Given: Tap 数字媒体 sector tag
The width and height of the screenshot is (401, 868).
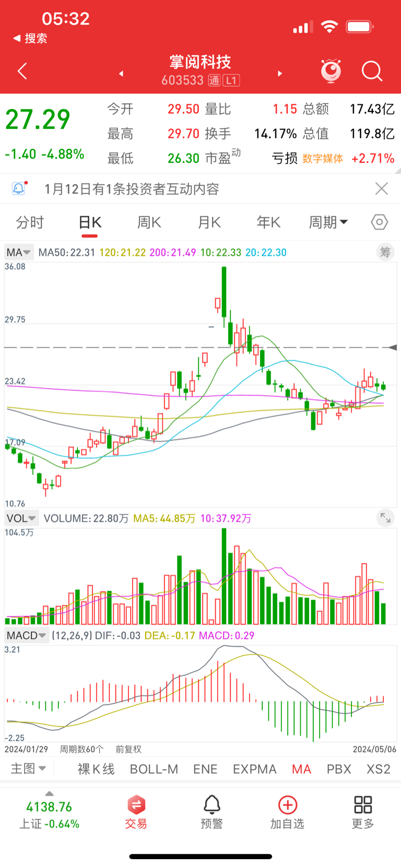Looking at the screenshot, I should [x=323, y=159].
